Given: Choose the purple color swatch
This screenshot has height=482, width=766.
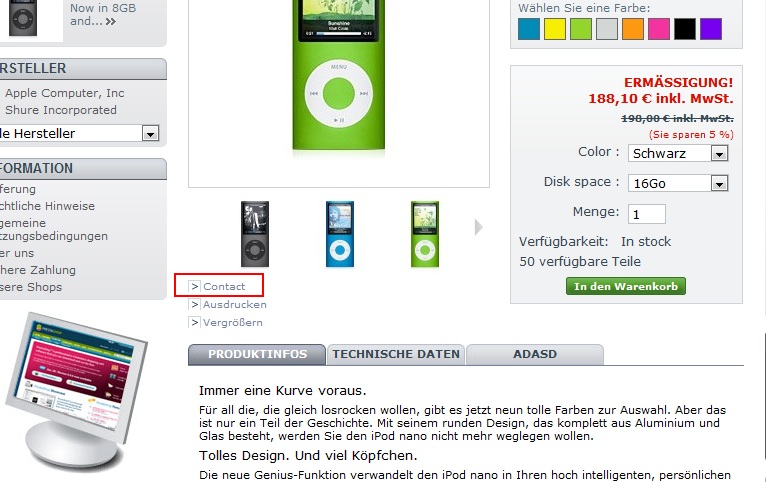Looking at the screenshot, I should click(x=711, y=29).
